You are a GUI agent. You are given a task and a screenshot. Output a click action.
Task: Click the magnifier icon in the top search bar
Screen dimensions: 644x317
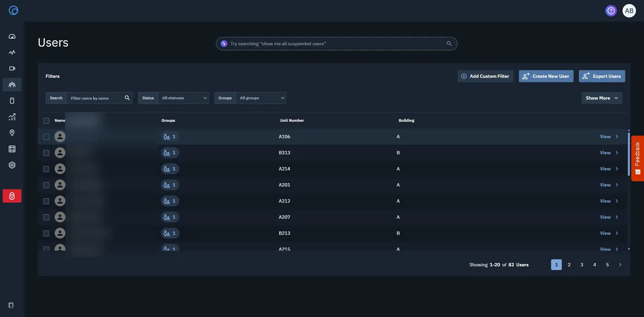[449, 44]
